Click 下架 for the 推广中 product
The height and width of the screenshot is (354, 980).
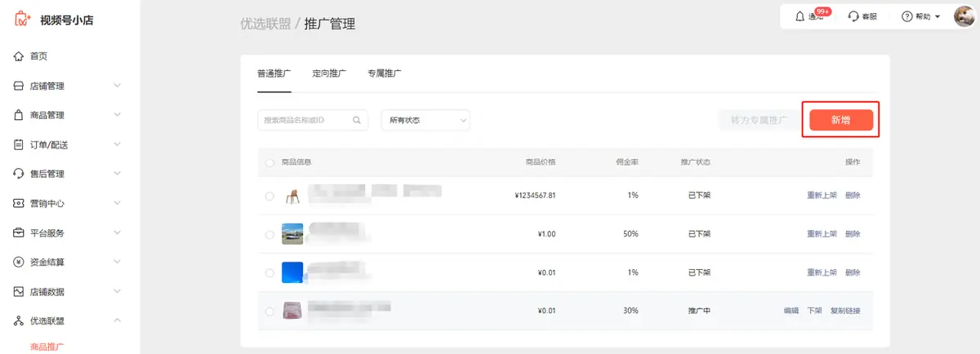[814, 311]
